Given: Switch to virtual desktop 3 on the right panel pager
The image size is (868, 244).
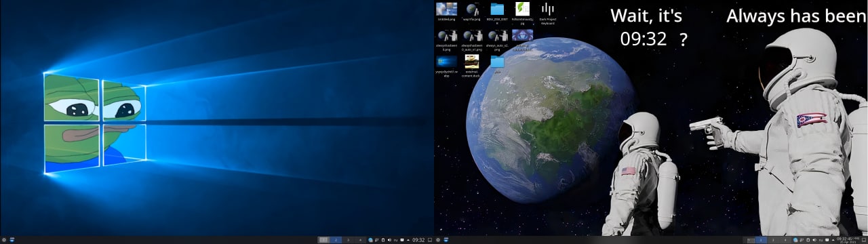Looking at the screenshot, I should pyautogui.click(x=773, y=240).
